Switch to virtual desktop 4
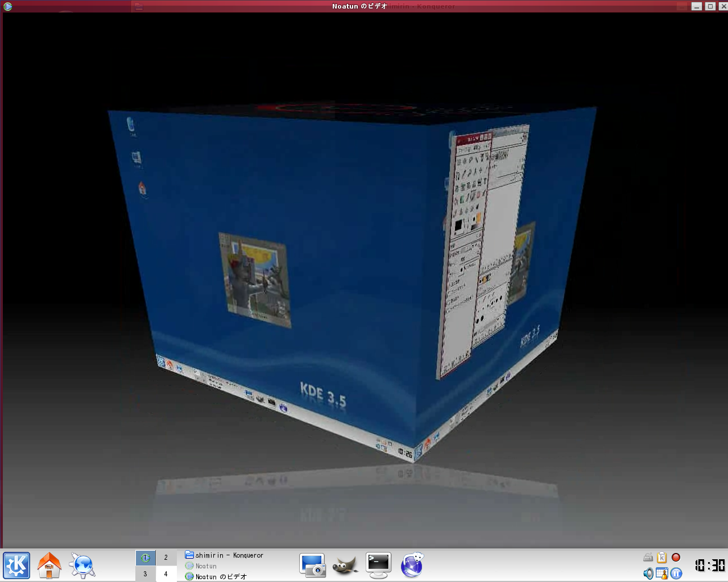The width and height of the screenshot is (728, 582). tap(166, 574)
